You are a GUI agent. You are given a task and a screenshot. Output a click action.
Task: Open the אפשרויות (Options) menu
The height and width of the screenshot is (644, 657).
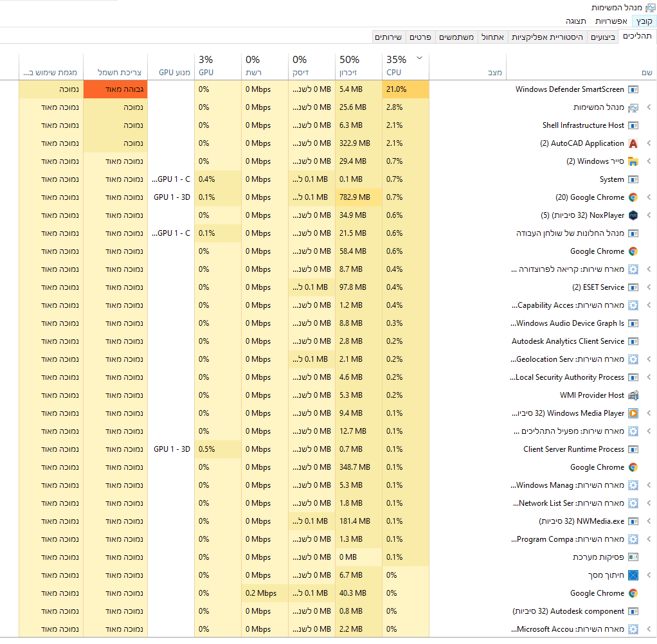point(611,21)
